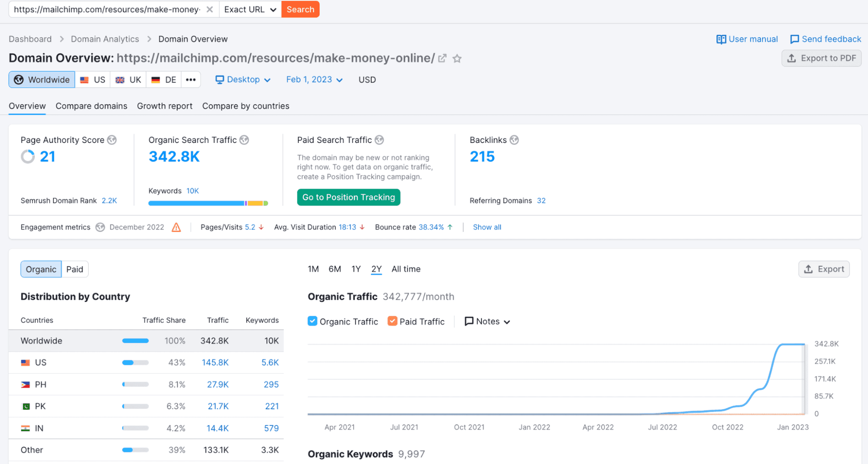Toggle the Organic Traffic checkbox
Viewport: 868px width, 464px height.
coord(312,321)
